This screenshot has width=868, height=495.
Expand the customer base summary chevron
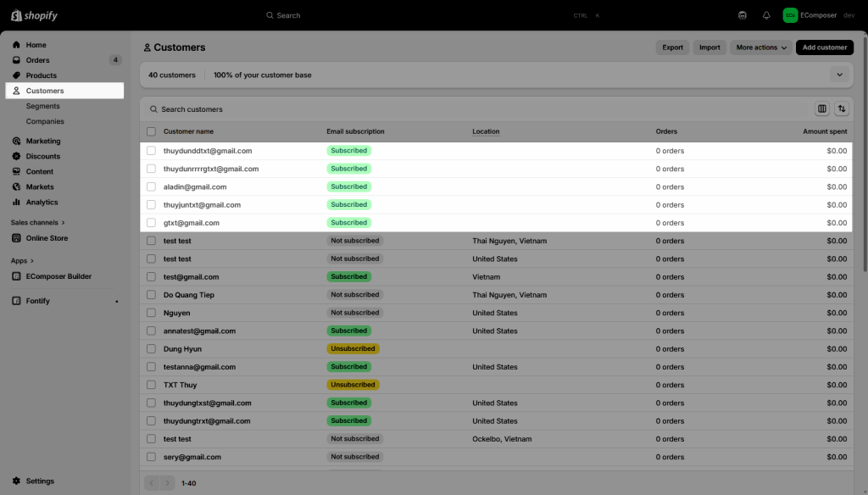point(839,75)
